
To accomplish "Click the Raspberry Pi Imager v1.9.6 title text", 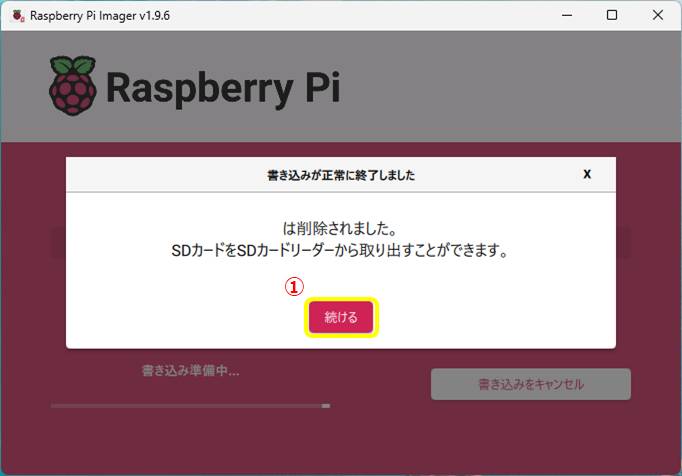I will tap(100, 16).
